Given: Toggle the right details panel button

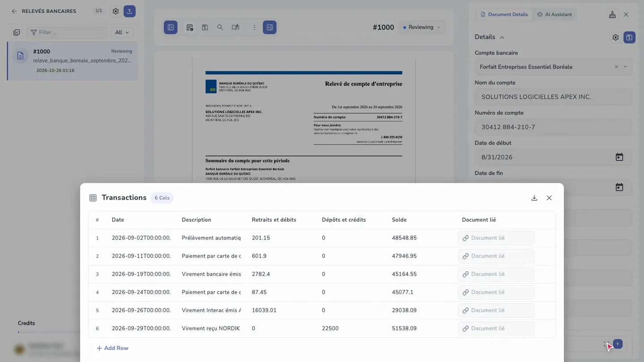Looking at the screenshot, I should (270, 27).
